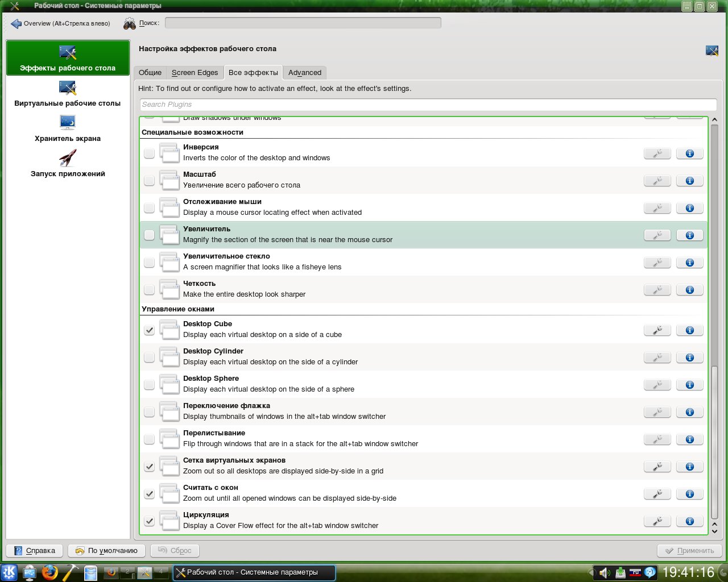Show info about Увеличитель effect
This screenshot has height=582, width=728.
(689, 235)
